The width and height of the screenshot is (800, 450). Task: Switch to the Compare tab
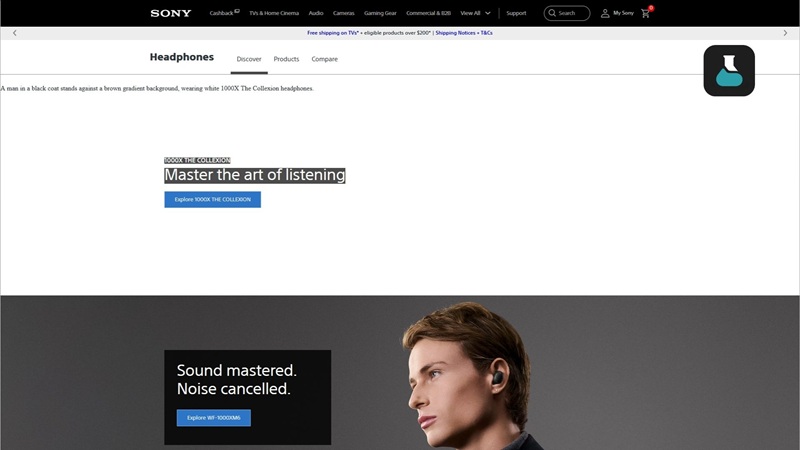pyautogui.click(x=324, y=59)
